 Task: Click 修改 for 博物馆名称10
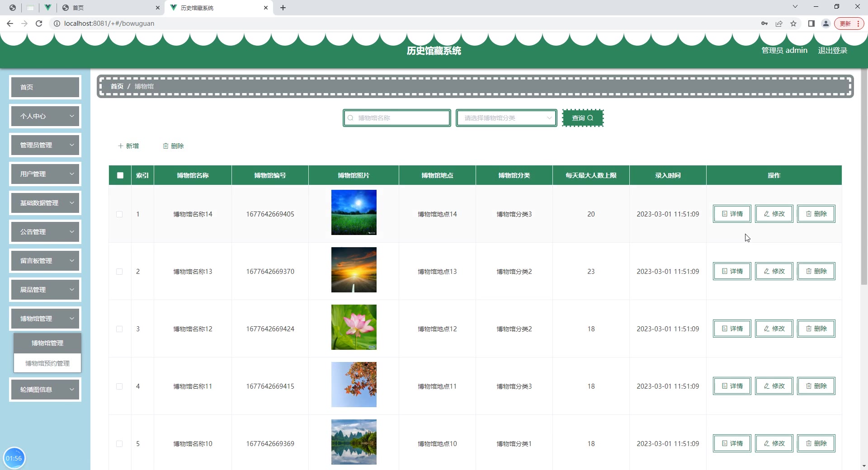pos(774,443)
